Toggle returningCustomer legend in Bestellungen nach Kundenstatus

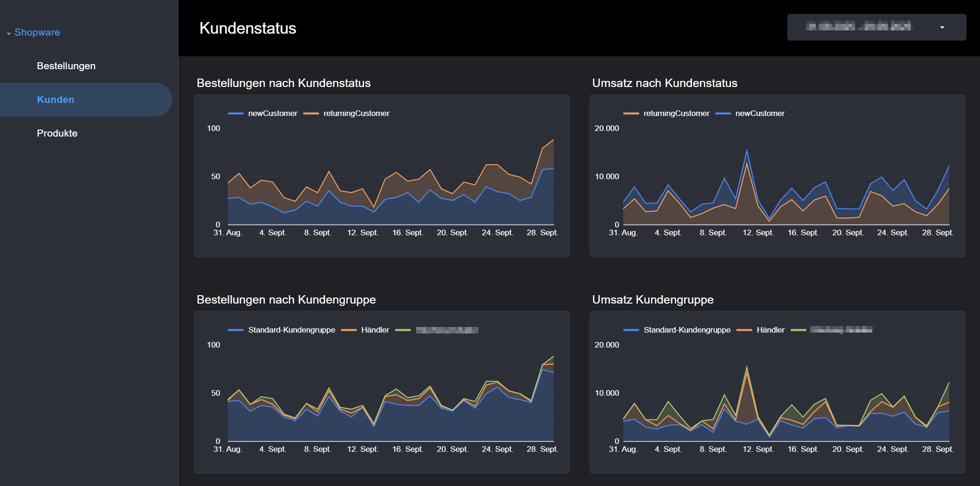(356, 113)
